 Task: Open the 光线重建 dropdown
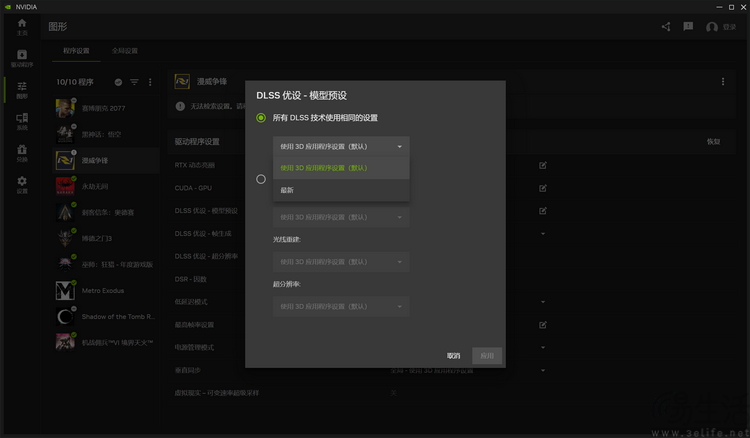(x=341, y=262)
